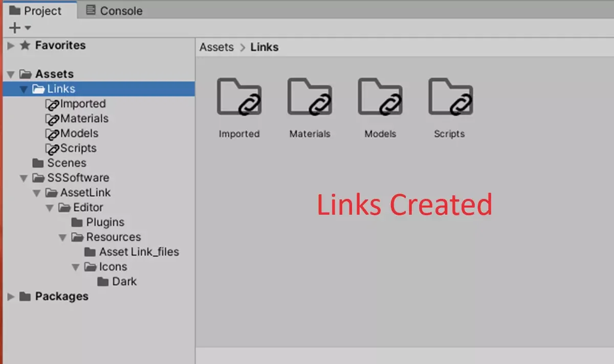
Task: Select the Assets label in tree
Action: click(x=54, y=74)
